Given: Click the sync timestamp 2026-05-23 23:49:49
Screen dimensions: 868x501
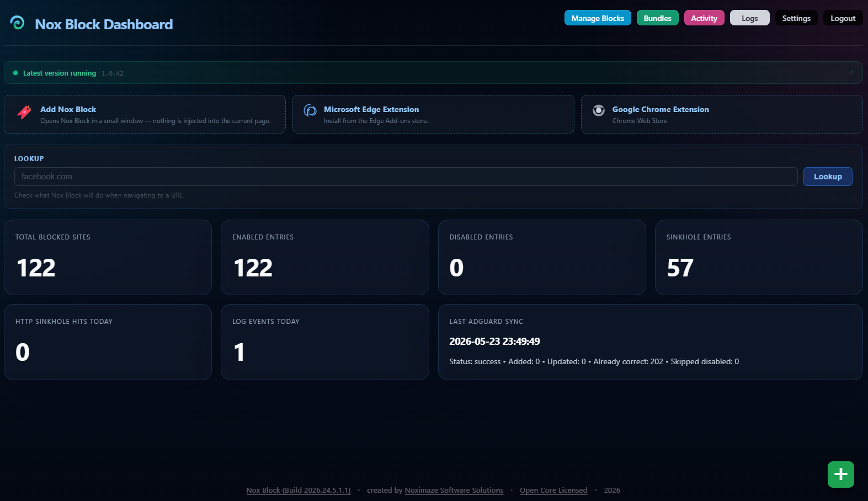Looking at the screenshot, I should click(x=494, y=342).
